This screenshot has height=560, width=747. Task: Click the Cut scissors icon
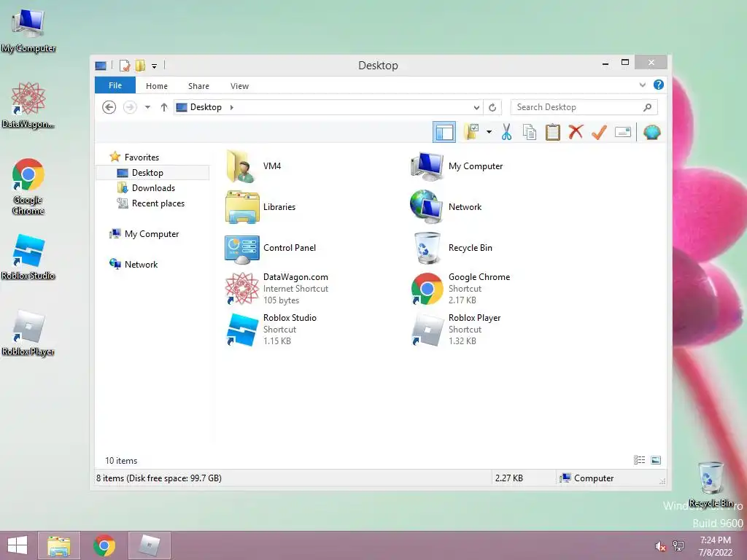pyautogui.click(x=506, y=132)
